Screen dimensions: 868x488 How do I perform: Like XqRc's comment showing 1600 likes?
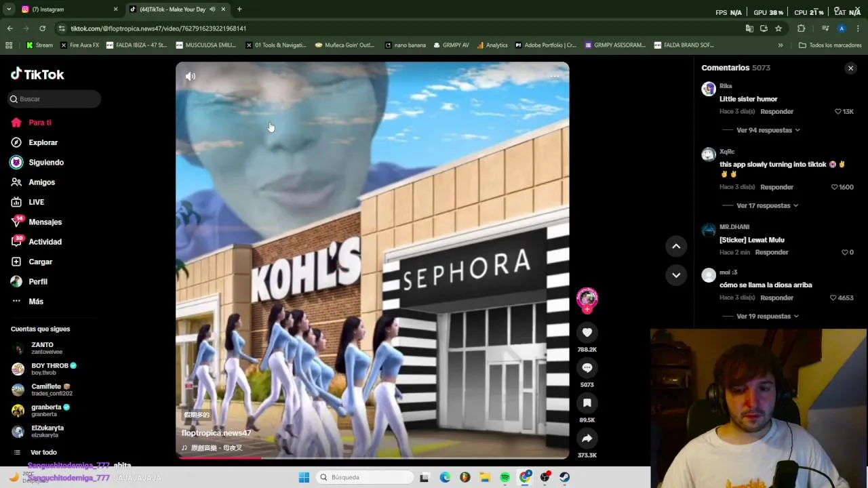(x=834, y=187)
